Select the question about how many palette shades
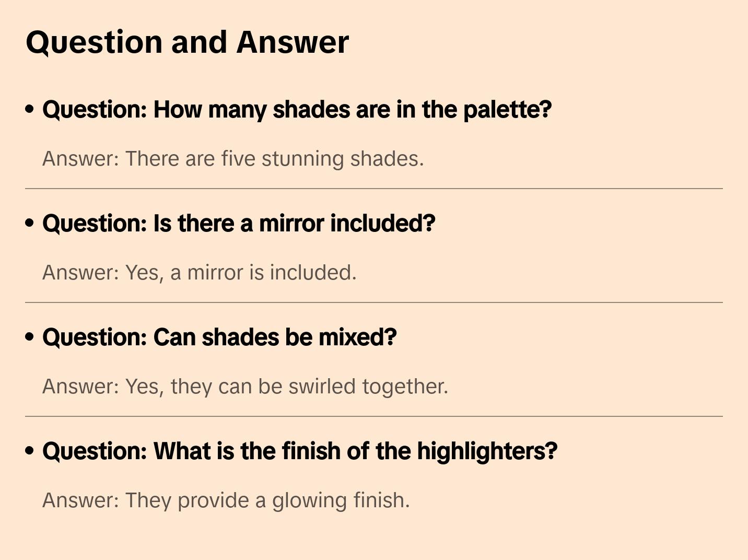Viewport: 748px width, 560px height. point(297,110)
